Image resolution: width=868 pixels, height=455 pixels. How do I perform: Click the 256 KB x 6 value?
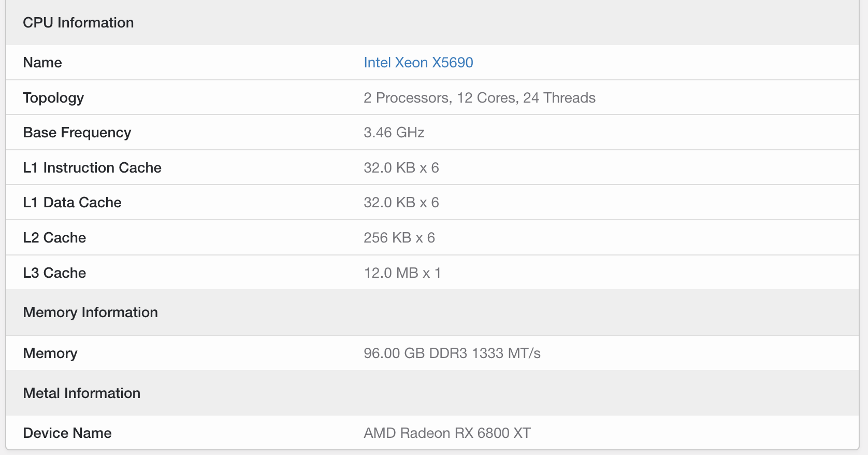click(x=399, y=238)
